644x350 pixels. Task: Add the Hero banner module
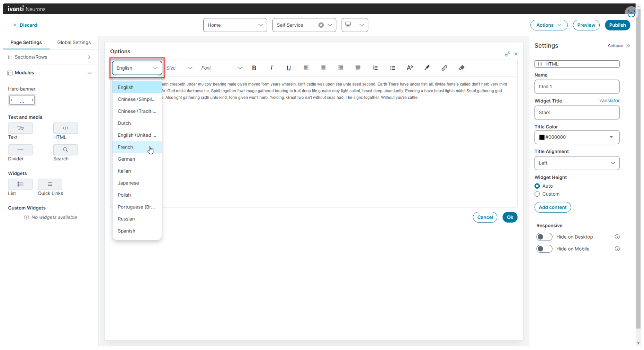point(22,100)
